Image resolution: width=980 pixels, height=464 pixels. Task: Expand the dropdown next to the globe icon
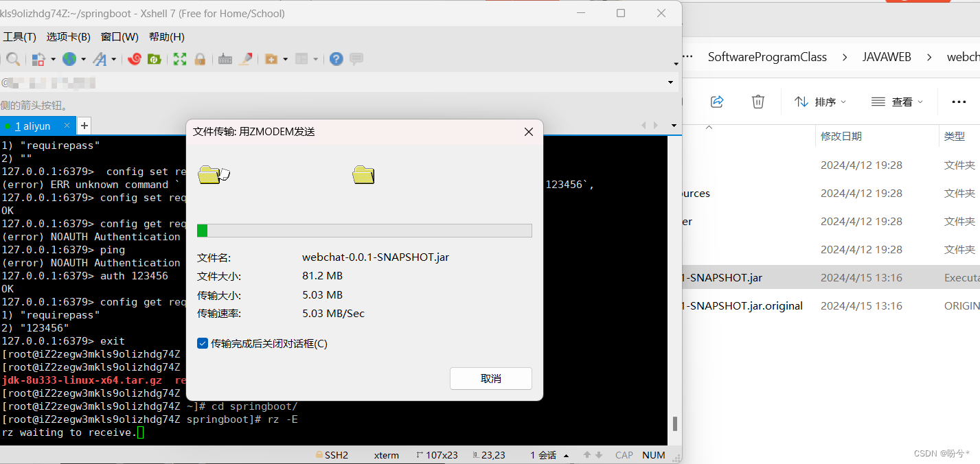pos(83,60)
